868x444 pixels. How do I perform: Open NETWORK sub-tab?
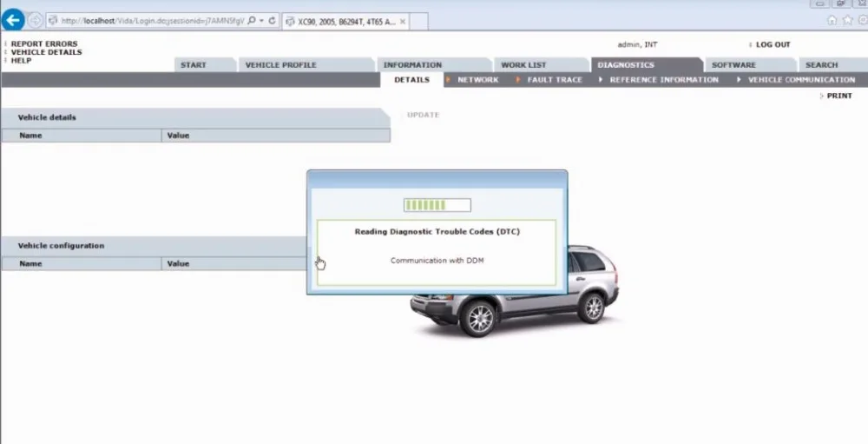click(x=477, y=80)
